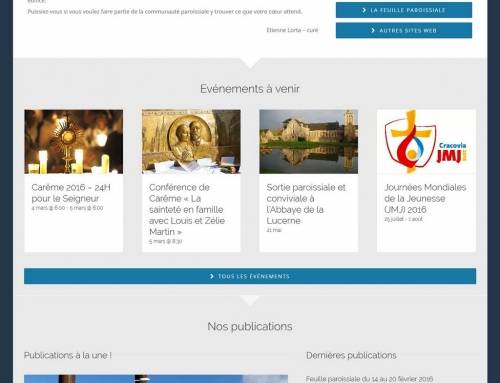This screenshot has height=383, width=500.
Task: Click the signature 'Etienne Lorta – curé'
Action: [x=292, y=30]
